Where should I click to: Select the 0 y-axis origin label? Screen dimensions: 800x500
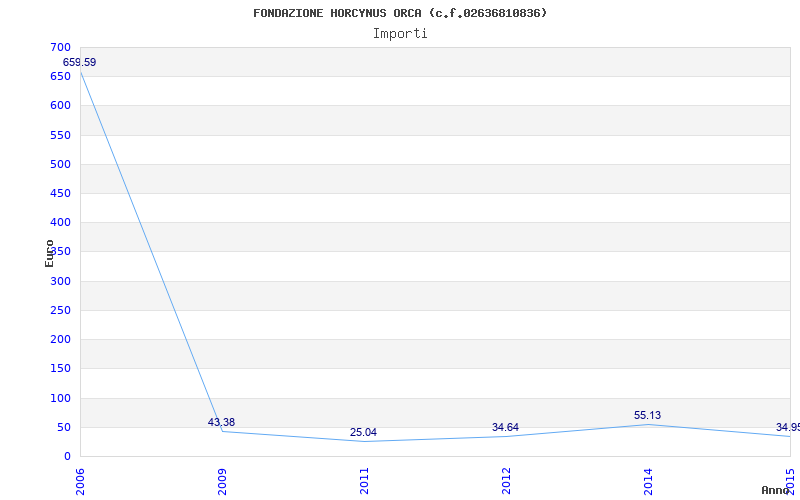point(67,456)
